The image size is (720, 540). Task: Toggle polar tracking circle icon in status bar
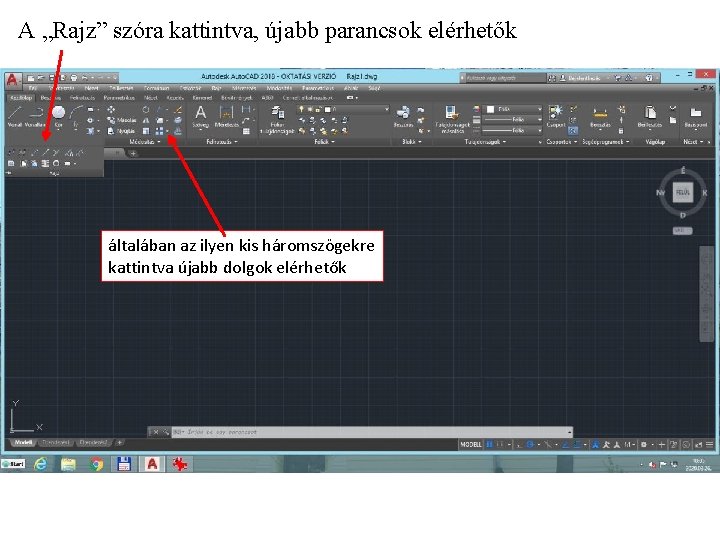530,444
